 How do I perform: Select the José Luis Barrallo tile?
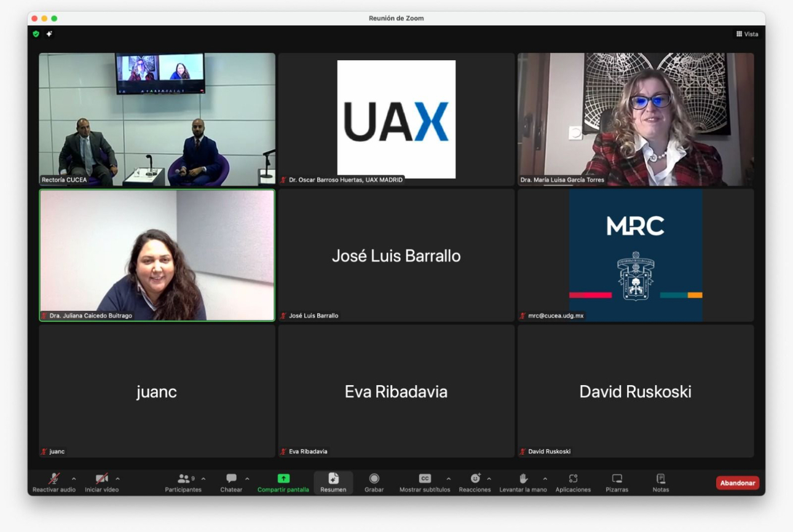[x=396, y=255]
